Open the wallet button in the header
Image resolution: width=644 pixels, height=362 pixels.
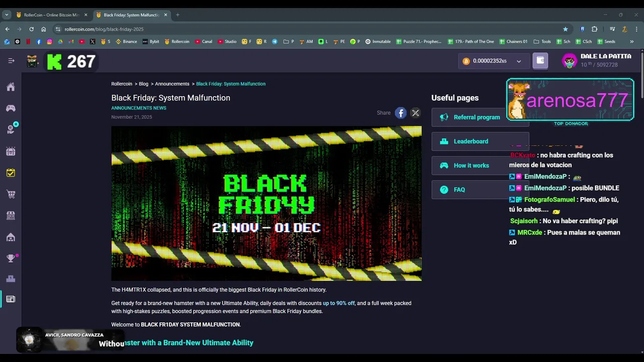[x=540, y=61]
